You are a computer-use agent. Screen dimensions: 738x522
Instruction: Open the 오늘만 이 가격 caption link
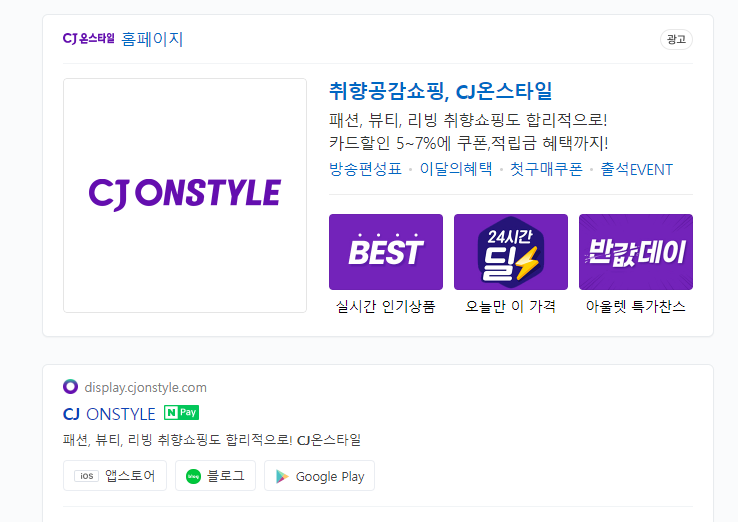click(x=511, y=306)
